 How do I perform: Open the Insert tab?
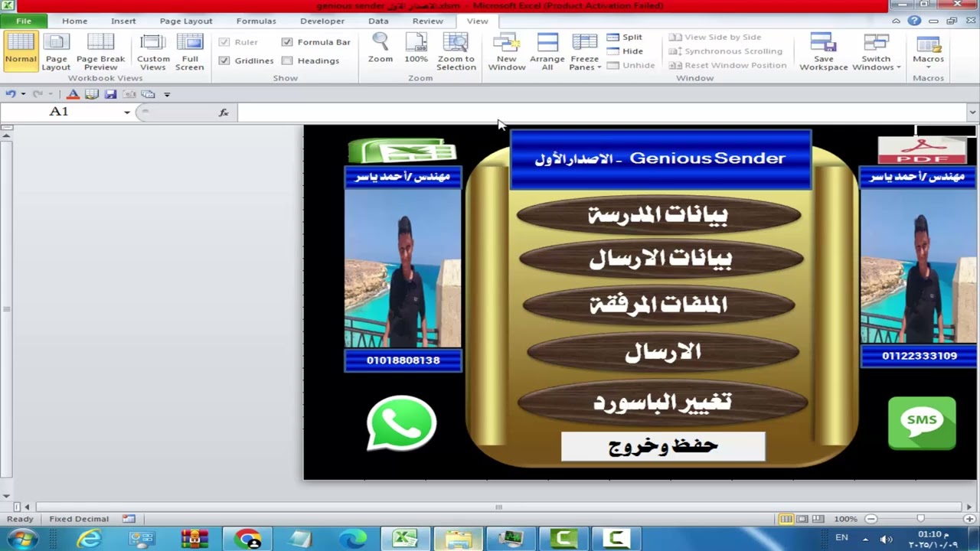click(x=123, y=21)
